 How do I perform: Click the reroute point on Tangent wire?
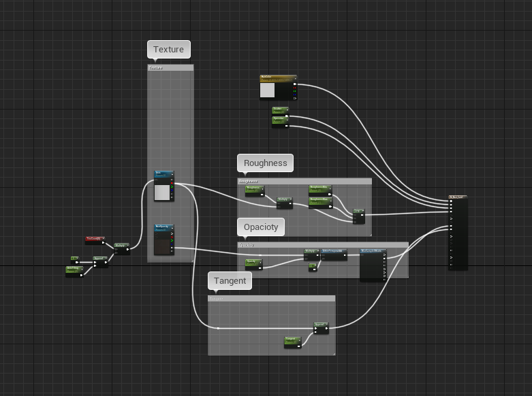click(x=218, y=328)
